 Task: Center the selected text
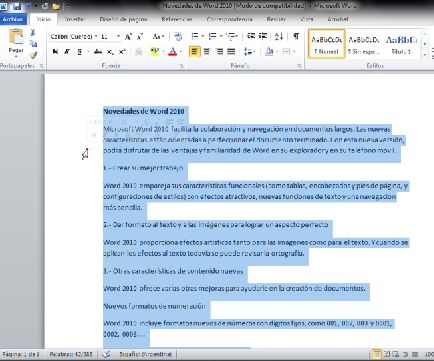click(207, 52)
